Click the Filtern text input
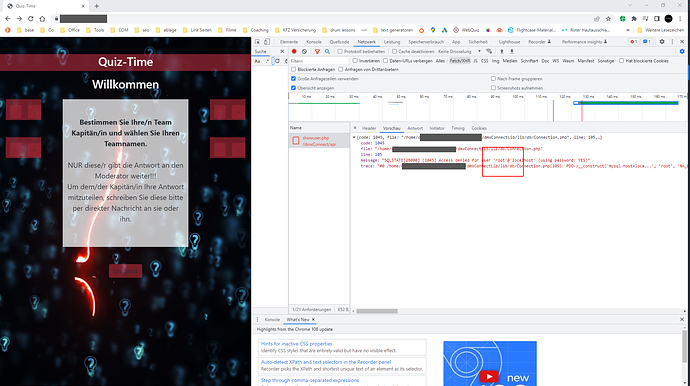The image size is (690, 386). tap(319, 61)
